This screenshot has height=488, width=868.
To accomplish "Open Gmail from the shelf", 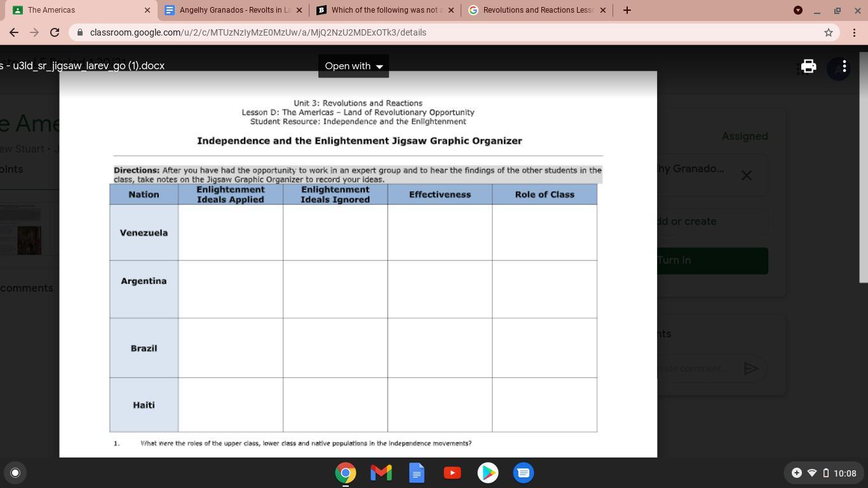I will [381, 473].
